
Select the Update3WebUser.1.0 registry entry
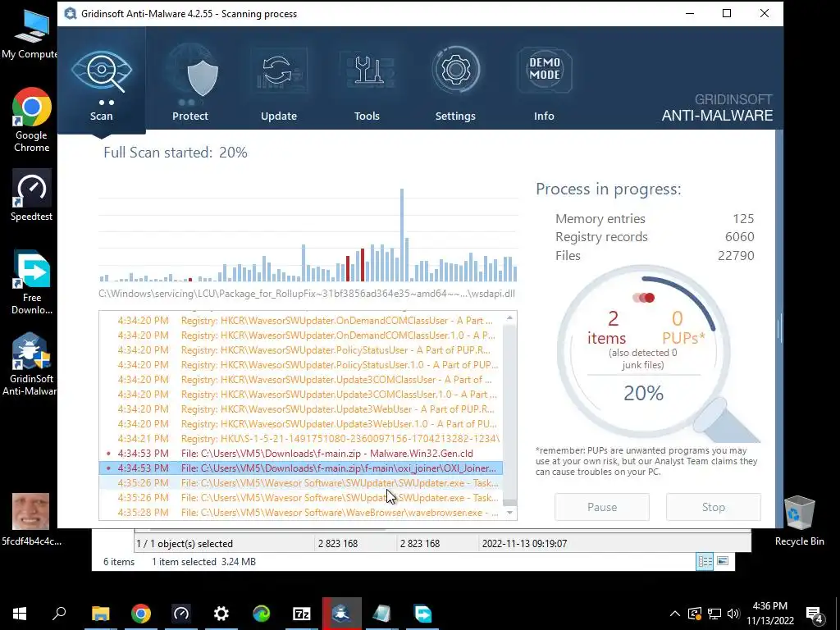click(301, 424)
